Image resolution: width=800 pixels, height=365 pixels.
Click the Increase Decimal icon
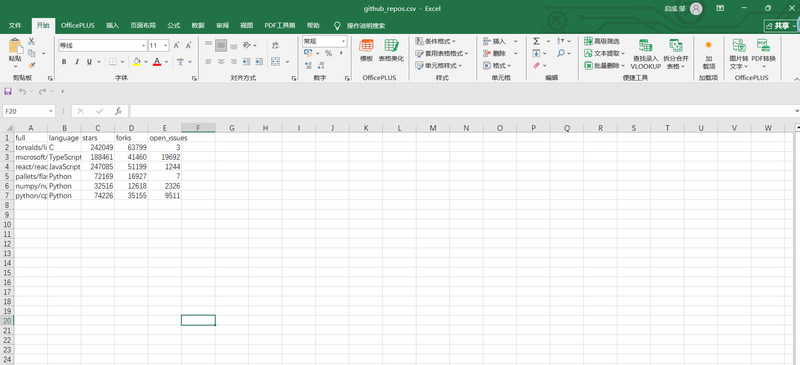click(x=308, y=65)
